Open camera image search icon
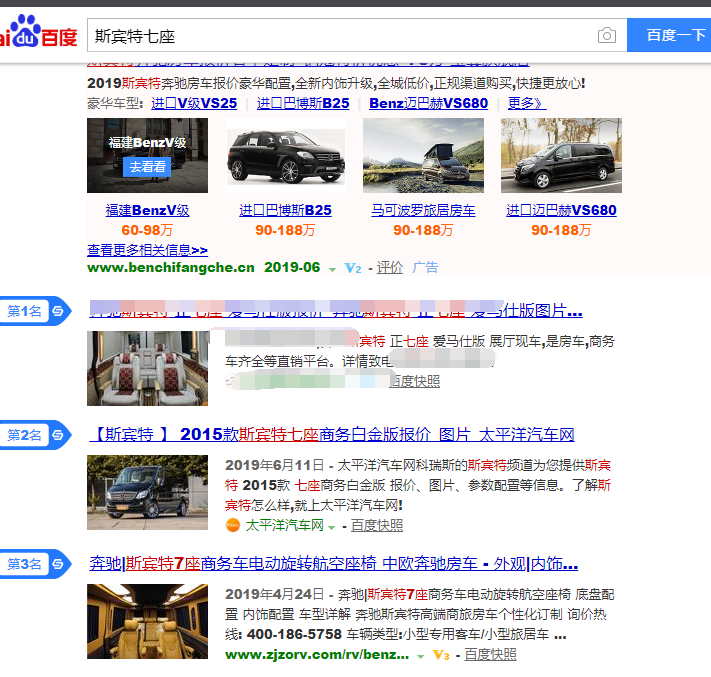The width and height of the screenshot is (711, 677). [607, 35]
